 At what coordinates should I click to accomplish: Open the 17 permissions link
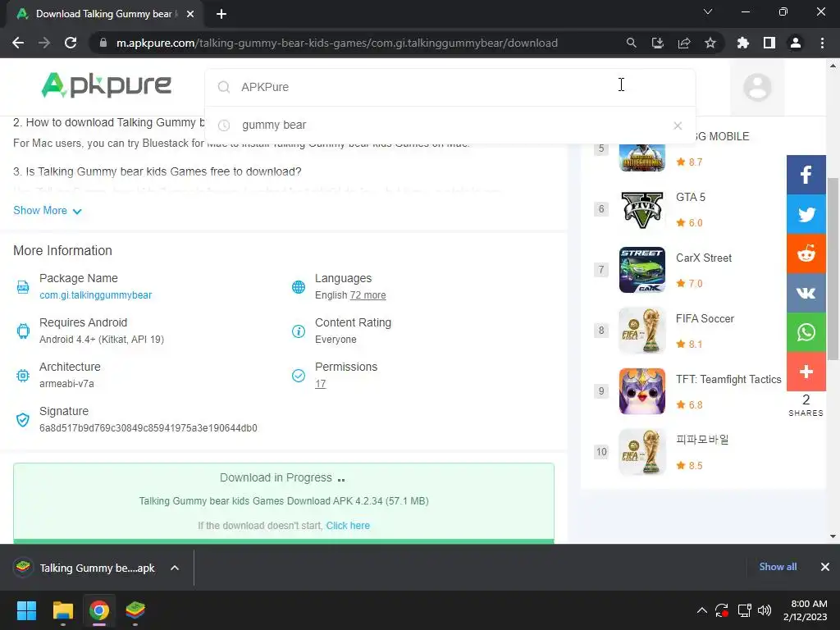coord(321,384)
